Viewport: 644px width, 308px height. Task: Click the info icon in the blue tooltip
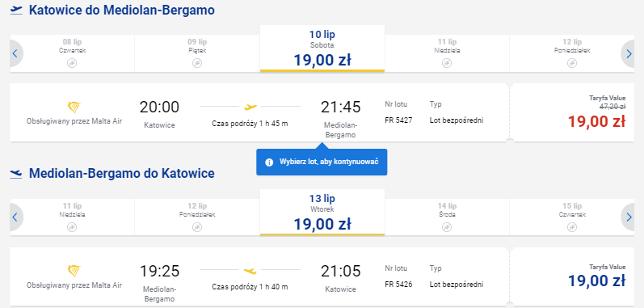point(269,162)
